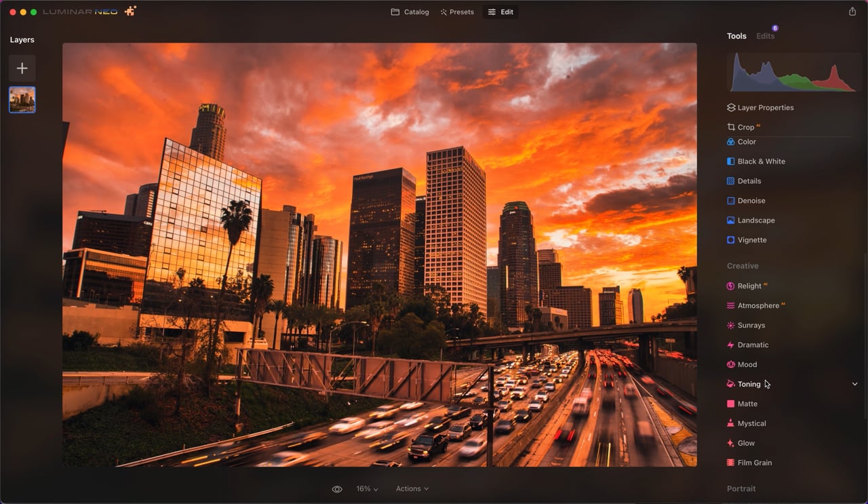Select the Crop tool icon
The image size is (868, 504).
click(731, 127)
